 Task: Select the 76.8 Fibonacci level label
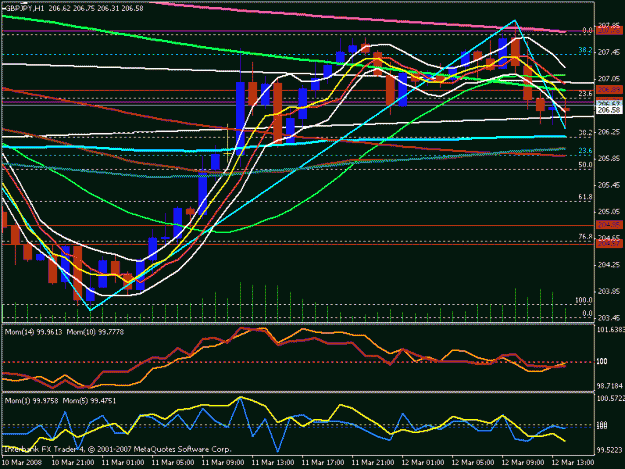tap(585, 237)
